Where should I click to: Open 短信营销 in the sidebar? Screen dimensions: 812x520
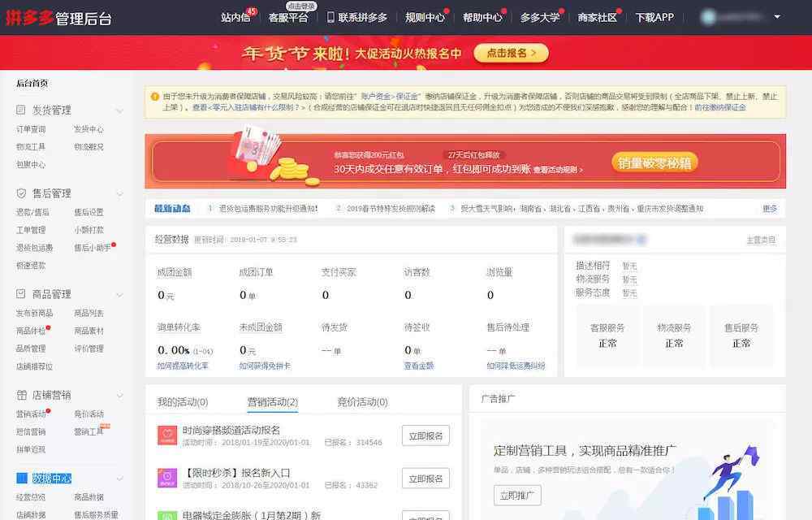(x=31, y=431)
